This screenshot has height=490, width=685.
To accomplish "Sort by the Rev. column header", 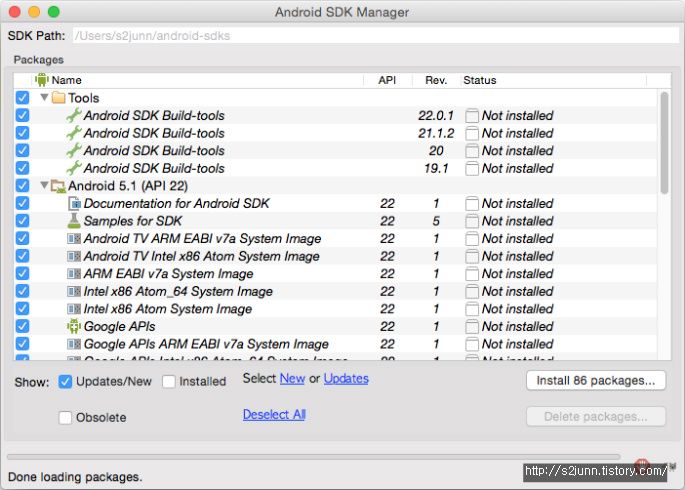I will point(436,80).
